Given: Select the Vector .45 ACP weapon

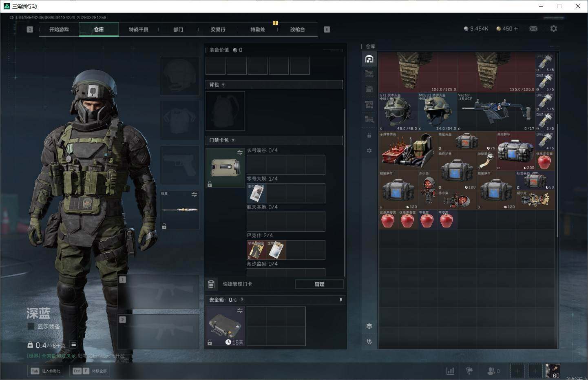Looking at the screenshot, I should pyautogui.click(x=496, y=112).
